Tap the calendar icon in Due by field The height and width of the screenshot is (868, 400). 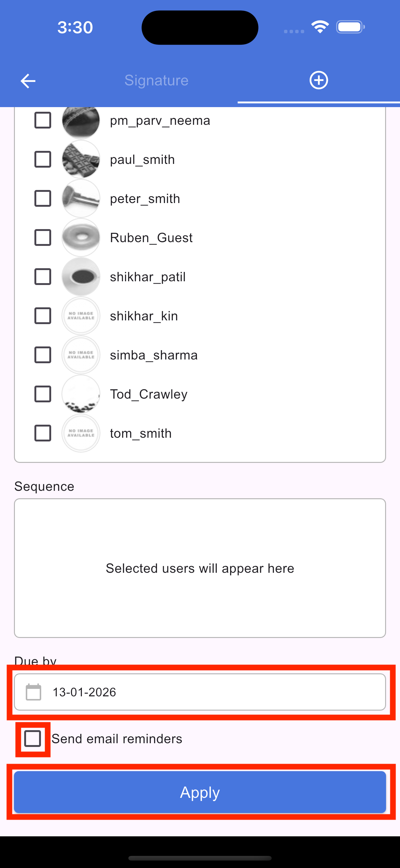pyautogui.click(x=34, y=692)
